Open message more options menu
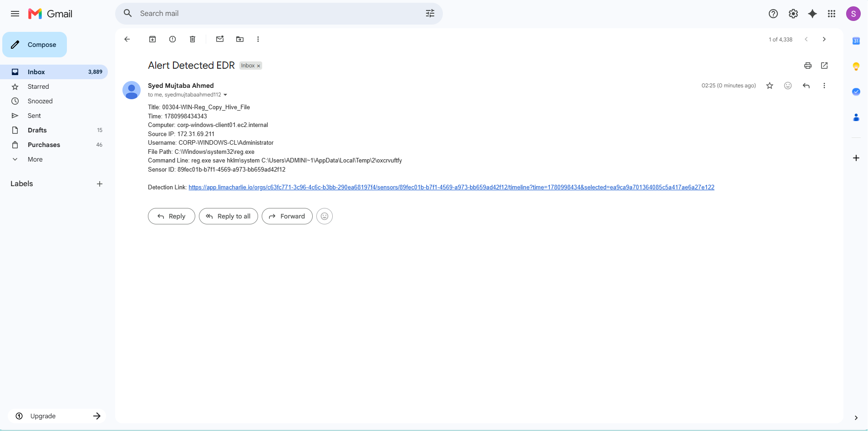The image size is (868, 431). coord(824,86)
